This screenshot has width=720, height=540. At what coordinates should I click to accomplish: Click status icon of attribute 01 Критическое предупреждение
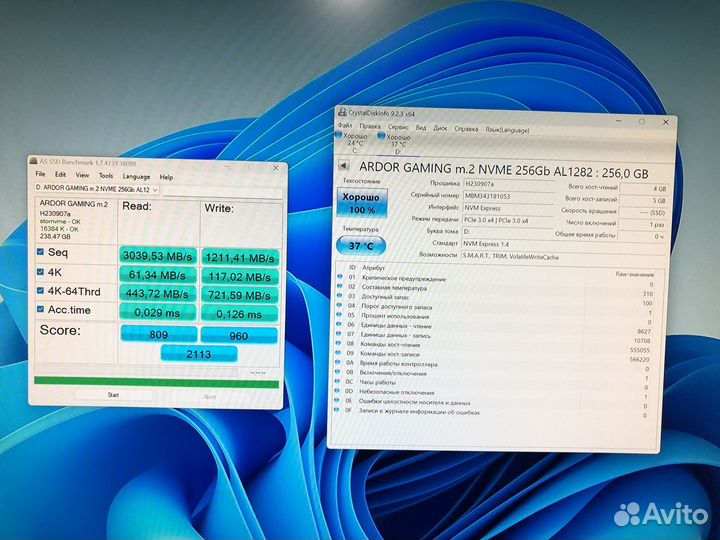coord(340,276)
